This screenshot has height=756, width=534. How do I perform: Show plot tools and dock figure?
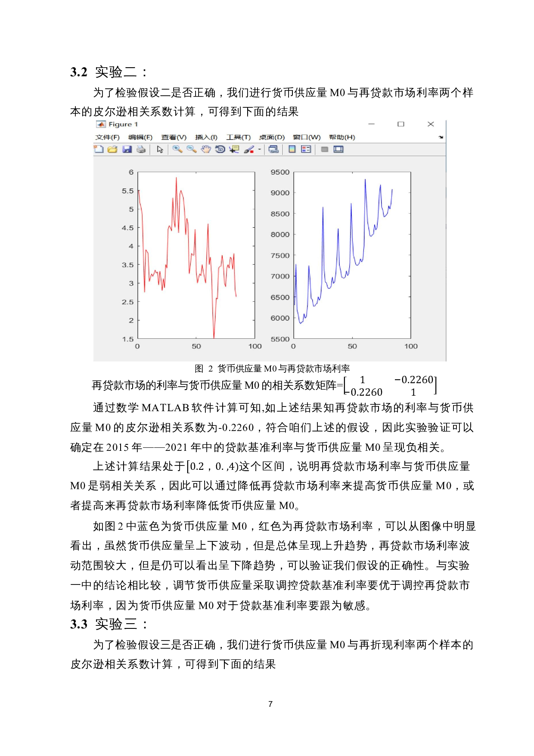pyautogui.click(x=338, y=149)
